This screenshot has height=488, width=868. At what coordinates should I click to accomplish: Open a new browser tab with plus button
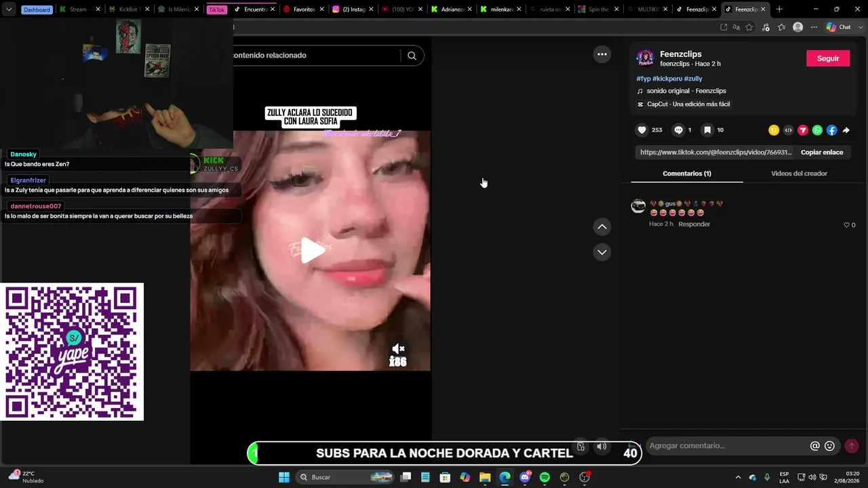779,9
